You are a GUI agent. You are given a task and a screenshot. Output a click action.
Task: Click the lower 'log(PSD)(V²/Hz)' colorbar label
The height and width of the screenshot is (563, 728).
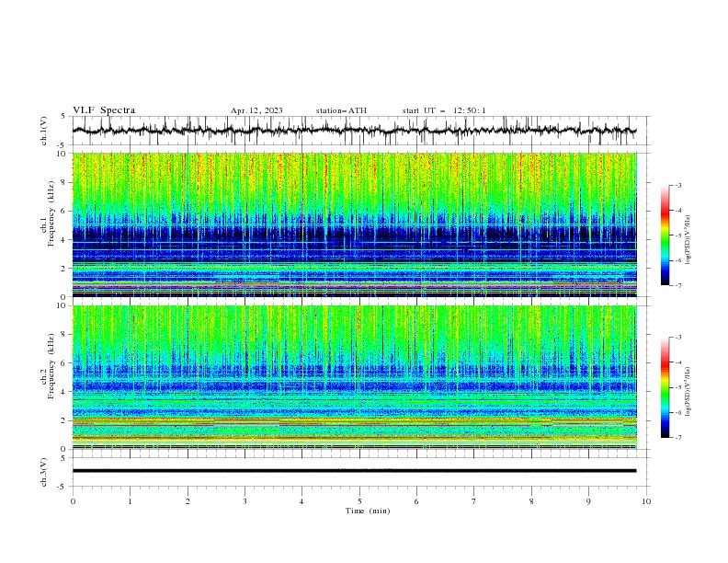point(688,392)
